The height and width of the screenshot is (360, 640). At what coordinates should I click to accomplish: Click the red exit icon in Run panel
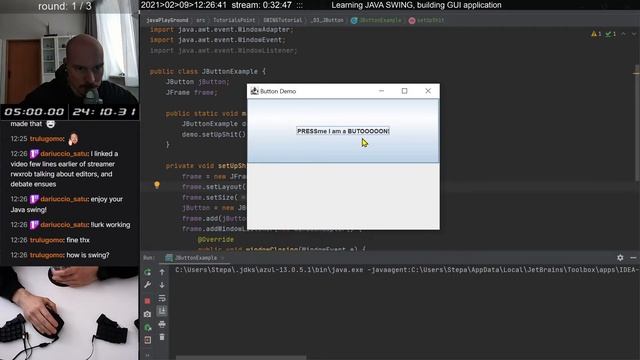[147, 340]
